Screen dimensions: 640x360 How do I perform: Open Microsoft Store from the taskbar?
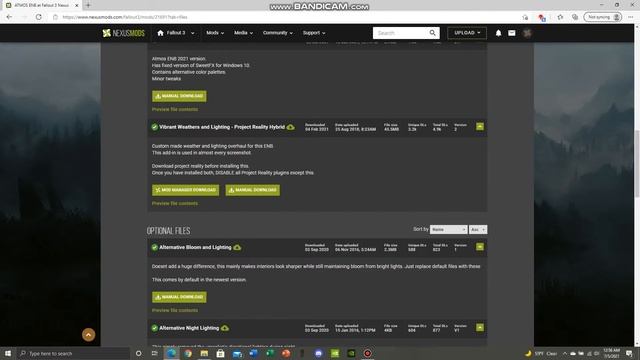click(x=220, y=353)
